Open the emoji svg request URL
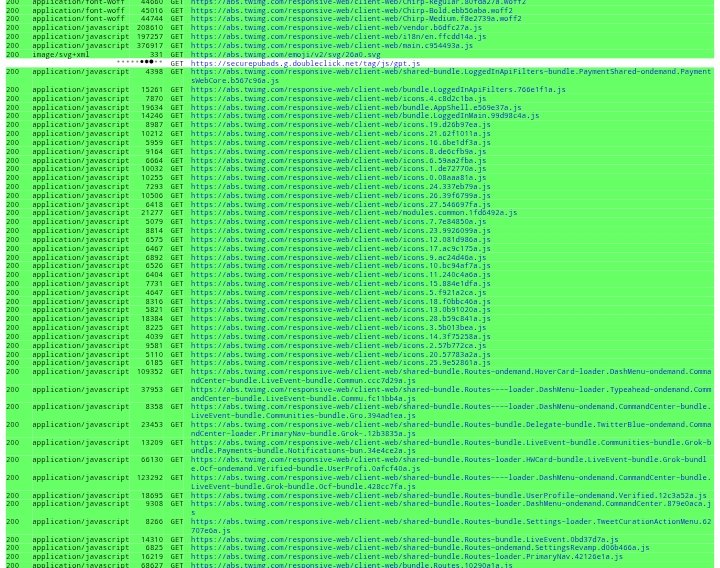The height and width of the screenshot is (568, 720). pyautogui.click(x=286, y=54)
